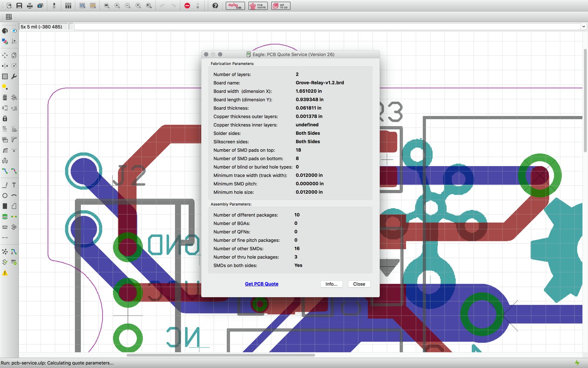
Task: Select the Signal tool
Action: click(14, 217)
